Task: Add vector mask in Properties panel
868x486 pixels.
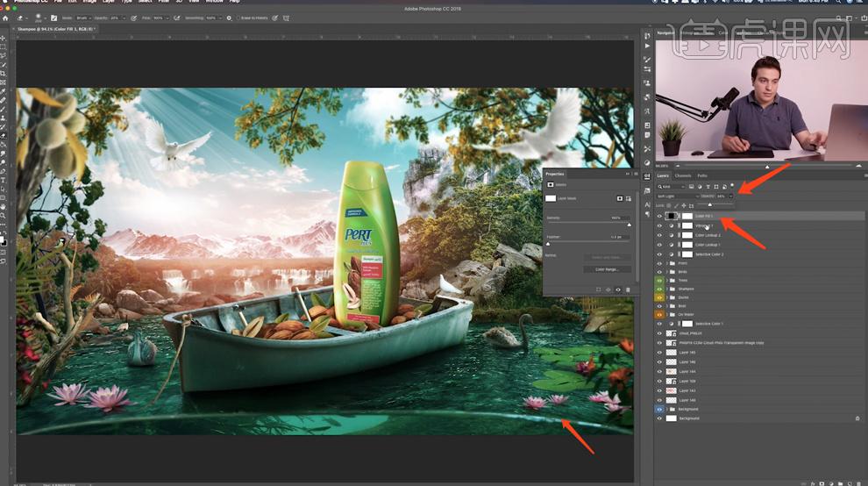Action: pyautogui.click(x=629, y=198)
